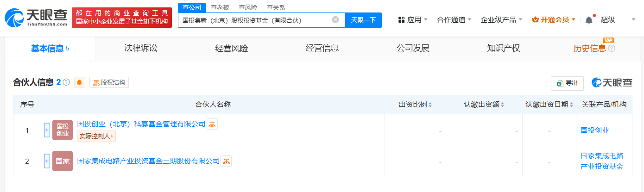
Task: Expand row 2 with the plus button
Action: click(x=47, y=161)
